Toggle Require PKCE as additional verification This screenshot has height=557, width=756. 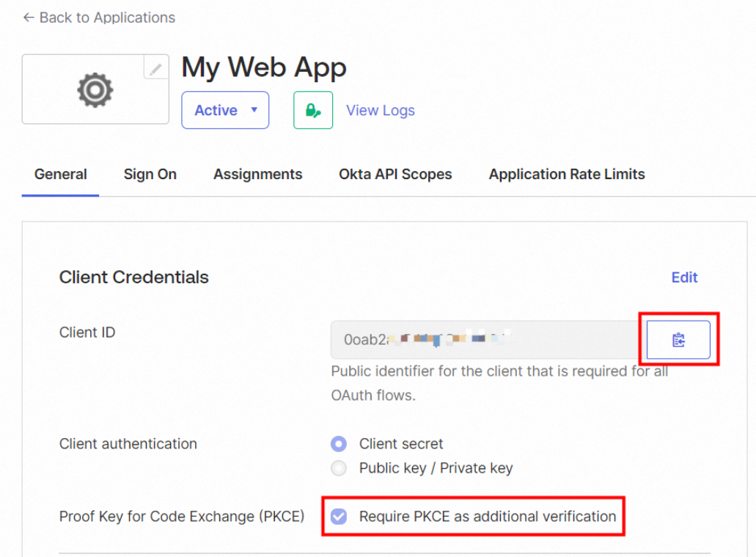[x=339, y=517]
